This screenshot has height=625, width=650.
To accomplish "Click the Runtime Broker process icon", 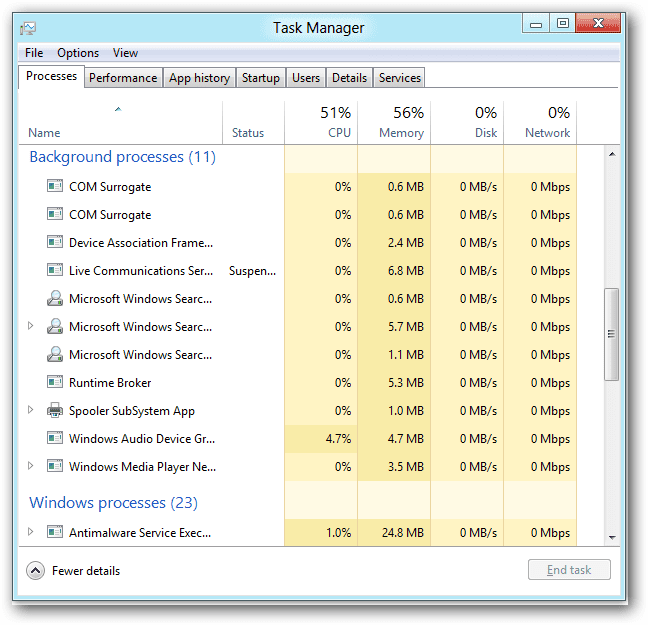I will tap(55, 383).
